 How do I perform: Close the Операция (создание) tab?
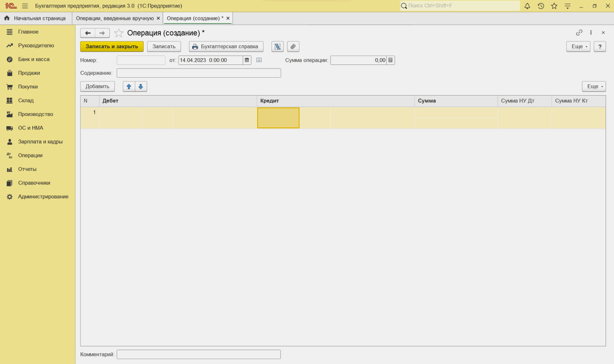point(228,18)
